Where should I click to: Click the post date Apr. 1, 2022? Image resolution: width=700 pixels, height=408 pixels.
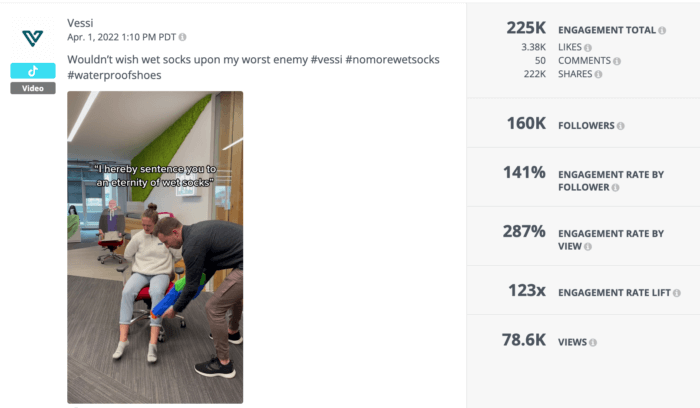point(93,37)
